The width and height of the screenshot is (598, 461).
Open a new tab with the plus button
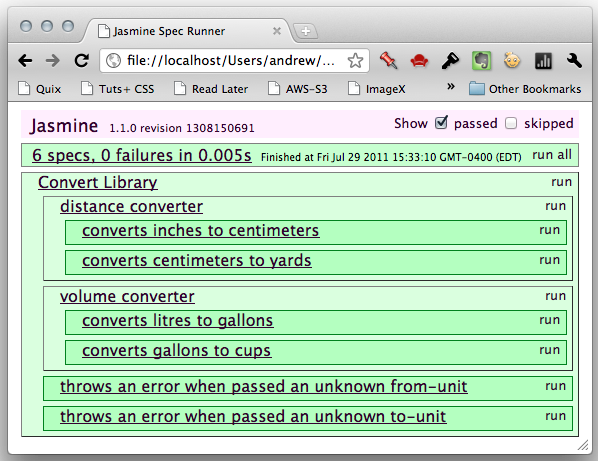click(305, 31)
